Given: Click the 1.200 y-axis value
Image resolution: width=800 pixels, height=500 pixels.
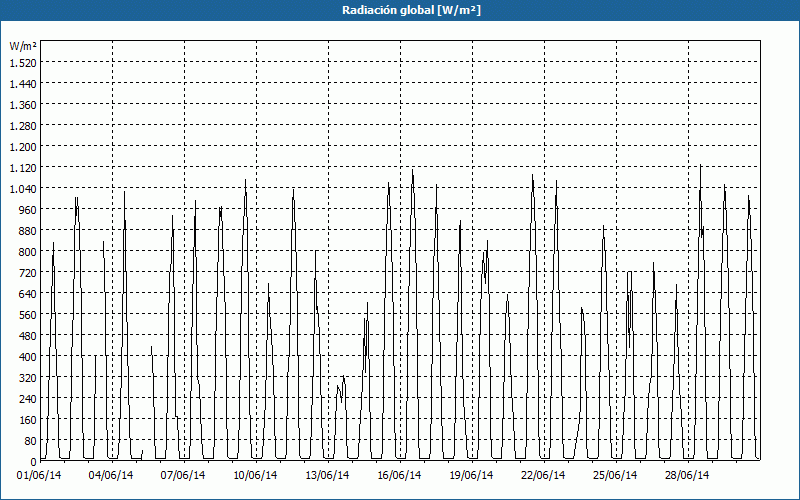Looking at the screenshot, I should click(x=23, y=146).
